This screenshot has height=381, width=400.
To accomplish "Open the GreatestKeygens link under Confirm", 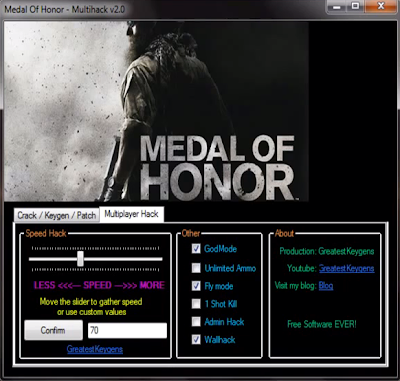I will [x=95, y=349].
